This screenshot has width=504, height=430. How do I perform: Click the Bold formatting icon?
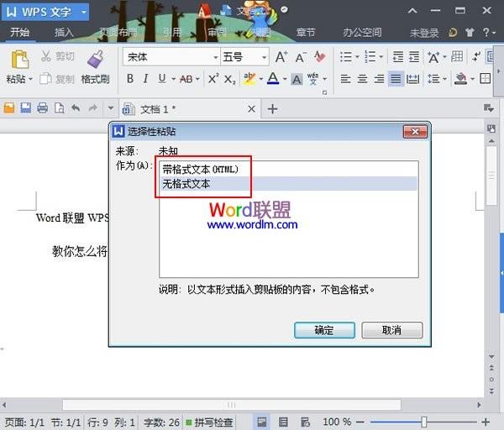(x=130, y=79)
